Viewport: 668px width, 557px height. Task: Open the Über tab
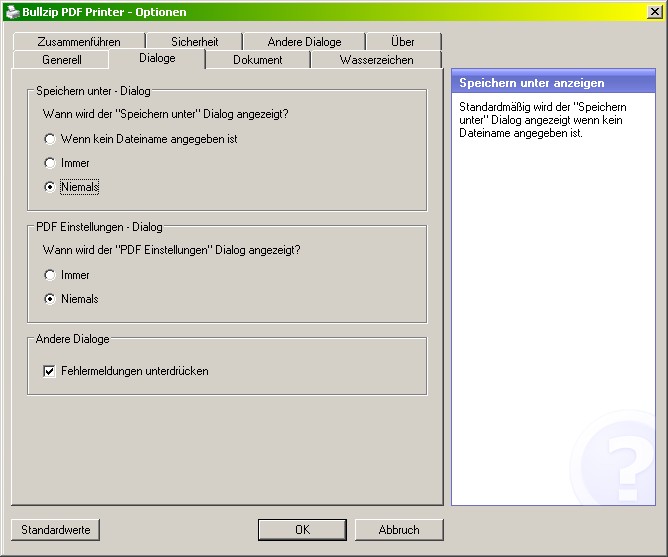(x=403, y=41)
